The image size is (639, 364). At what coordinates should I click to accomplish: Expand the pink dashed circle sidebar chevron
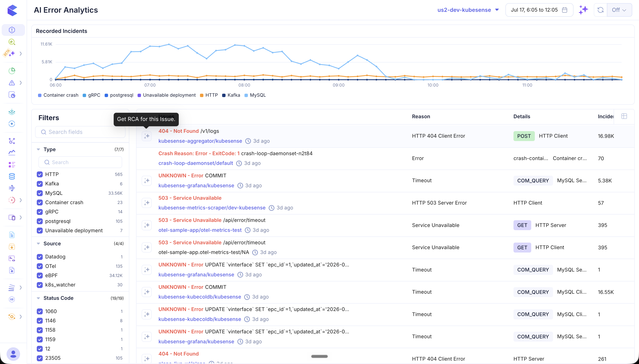tap(20, 200)
